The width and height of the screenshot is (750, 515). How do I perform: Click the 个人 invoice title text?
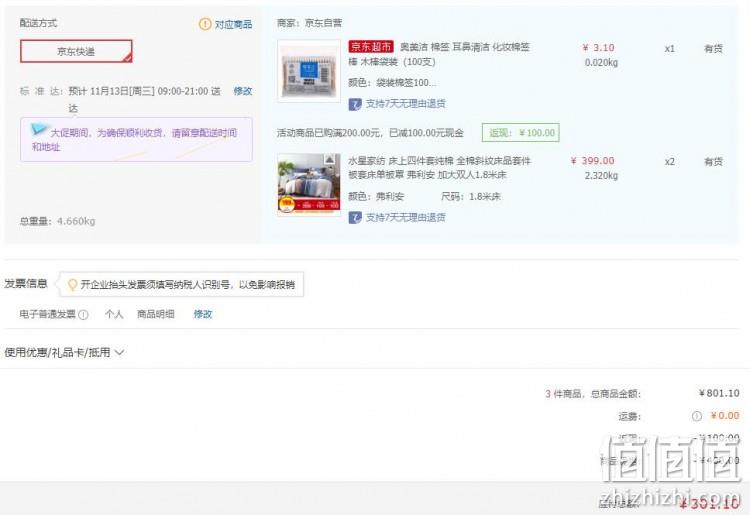click(x=114, y=314)
